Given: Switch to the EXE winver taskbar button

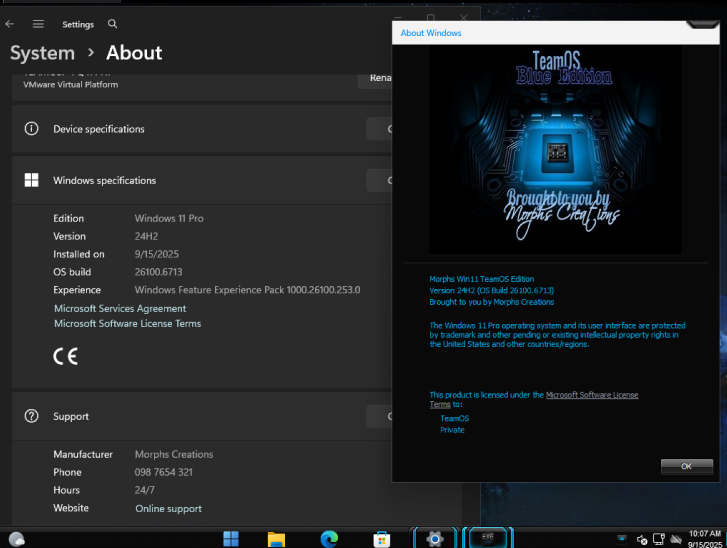Looking at the screenshot, I should [488, 538].
